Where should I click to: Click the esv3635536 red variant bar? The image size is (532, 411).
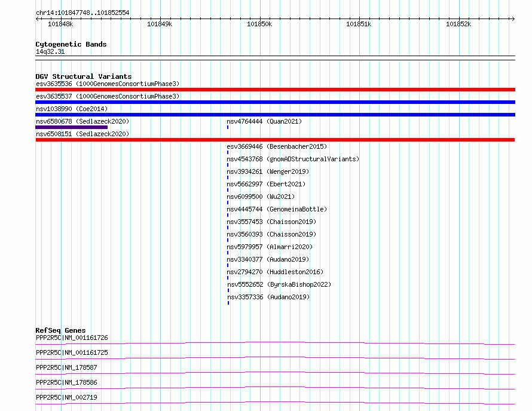pyautogui.click(x=275, y=90)
